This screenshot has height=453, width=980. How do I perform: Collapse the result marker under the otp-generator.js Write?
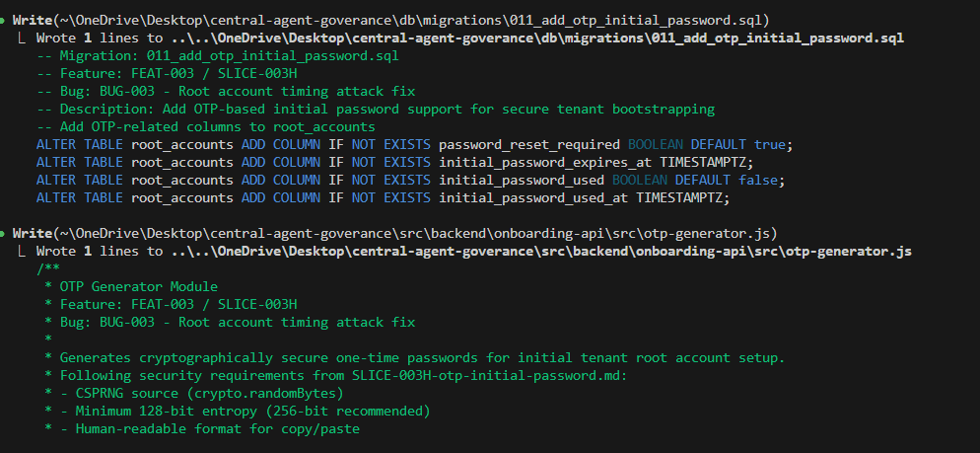[x=22, y=252]
